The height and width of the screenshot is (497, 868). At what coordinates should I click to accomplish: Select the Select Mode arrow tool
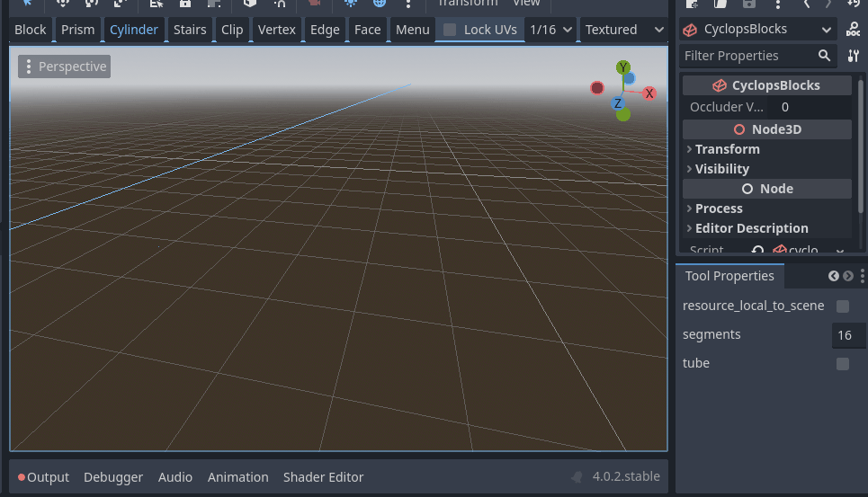[27, 4]
